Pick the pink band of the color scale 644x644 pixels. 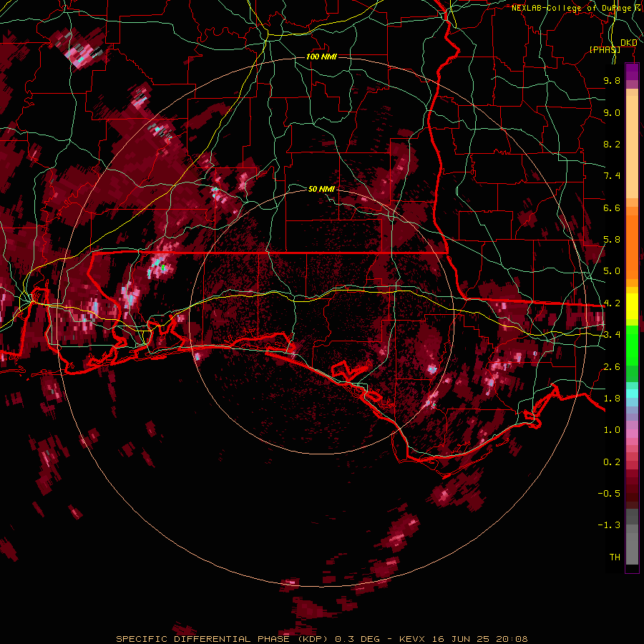click(632, 434)
